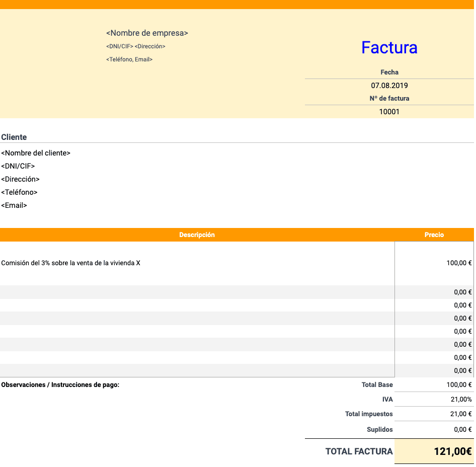Select the '<DNI/CIF> <Dirección>' company line
The image size is (476, 467).
(136, 46)
